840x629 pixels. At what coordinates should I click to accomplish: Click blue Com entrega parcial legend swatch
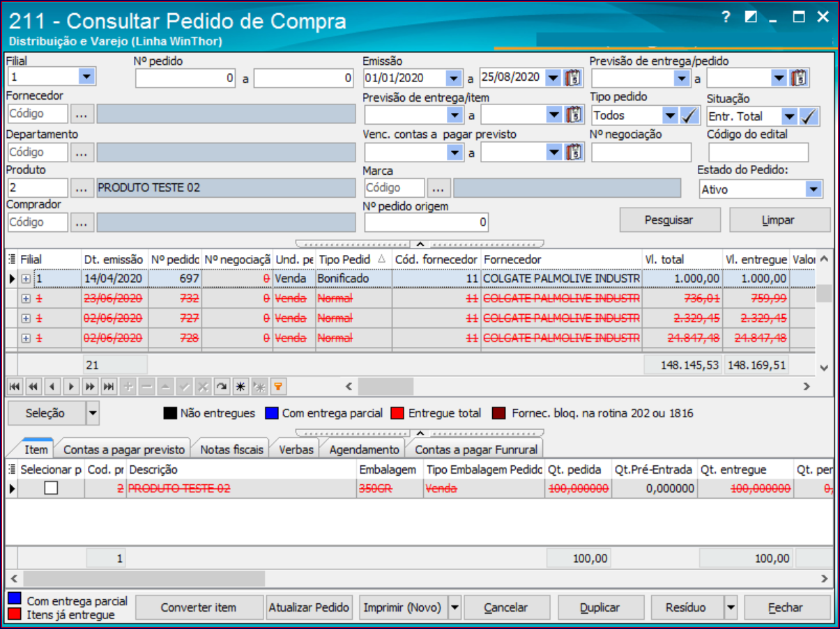[x=272, y=413]
